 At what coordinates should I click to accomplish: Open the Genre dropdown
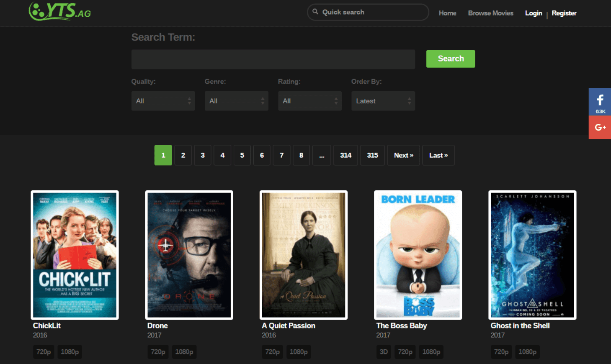pos(237,101)
